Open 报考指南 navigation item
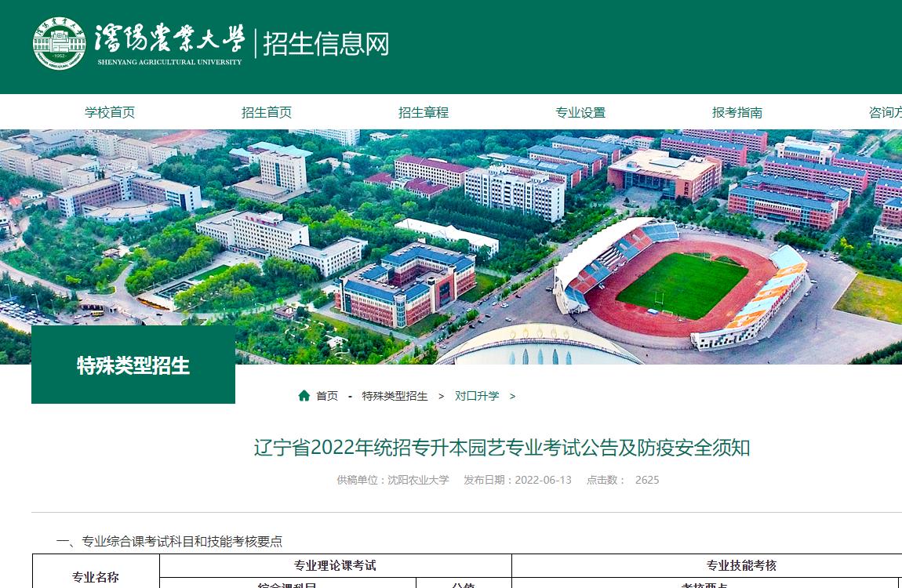The height and width of the screenshot is (588, 902). (737, 112)
